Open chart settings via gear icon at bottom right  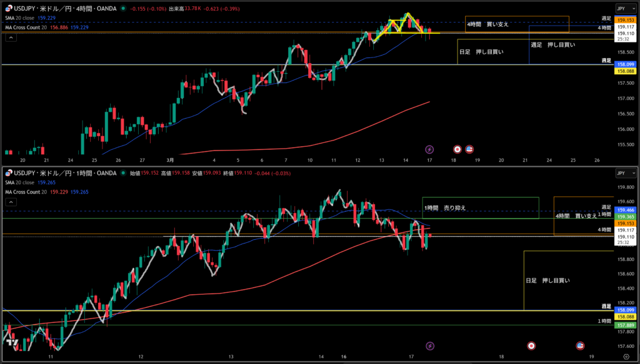coord(627,355)
